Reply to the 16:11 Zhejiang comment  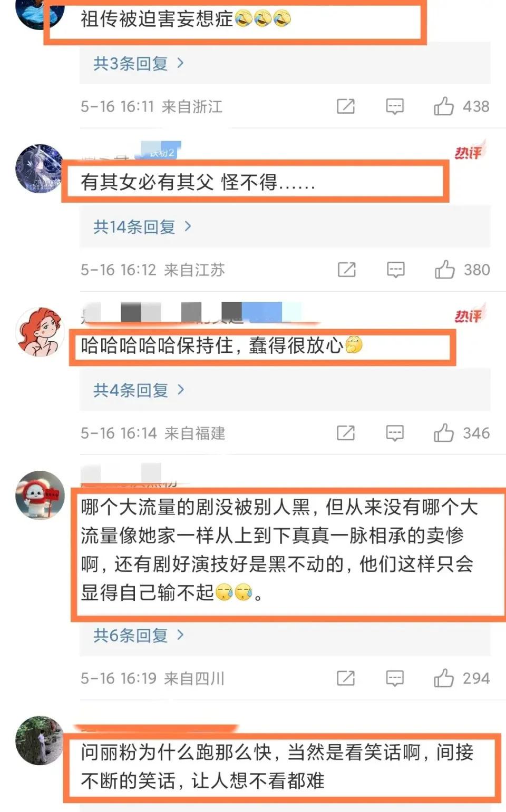tap(395, 106)
